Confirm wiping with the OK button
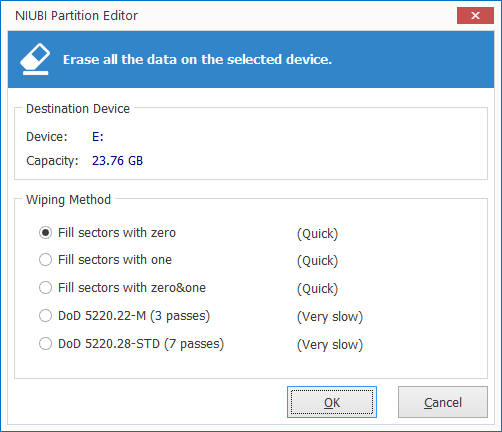The image size is (502, 432). [x=332, y=402]
